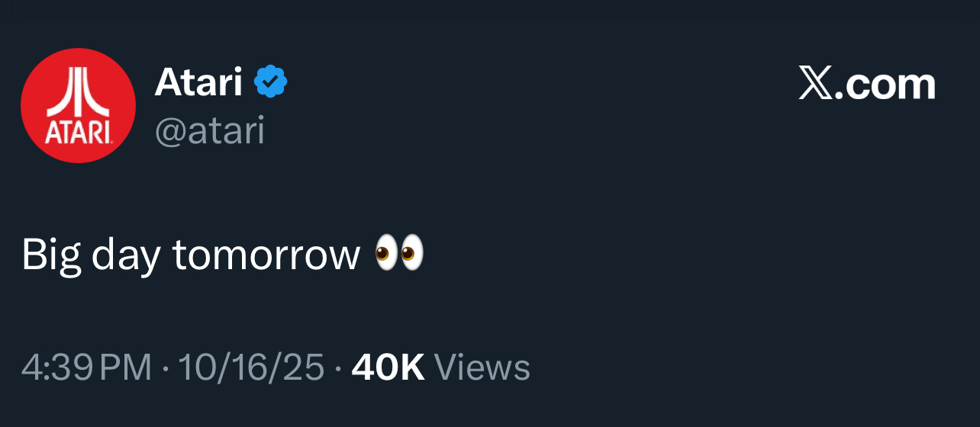Image resolution: width=980 pixels, height=427 pixels.
Task: Click the separator dot before 40K
Action: (338, 369)
